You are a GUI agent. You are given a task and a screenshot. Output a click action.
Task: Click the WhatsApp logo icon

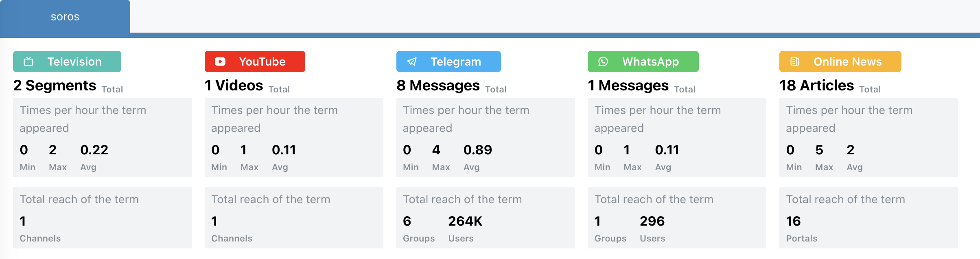click(603, 61)
